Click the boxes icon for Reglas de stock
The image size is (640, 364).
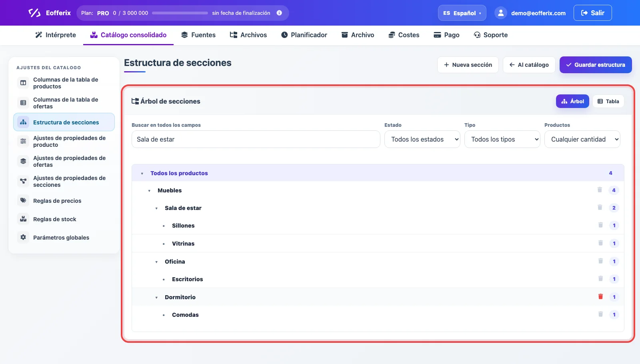23,219
